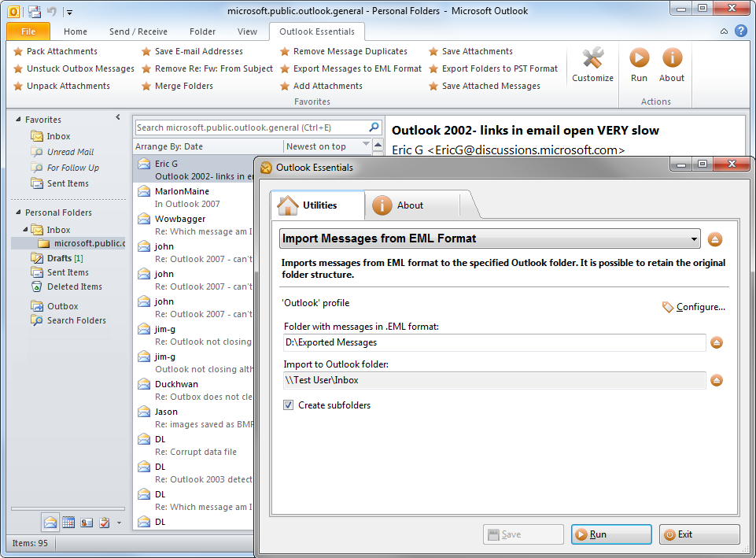Viewport: 756px width, 558px height.
Task: Click the Arrange By: Date header
Action: 169,146
